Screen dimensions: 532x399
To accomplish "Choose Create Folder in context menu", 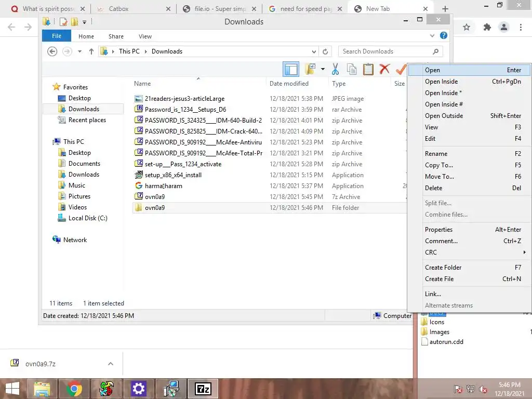I will click(470, 268).
